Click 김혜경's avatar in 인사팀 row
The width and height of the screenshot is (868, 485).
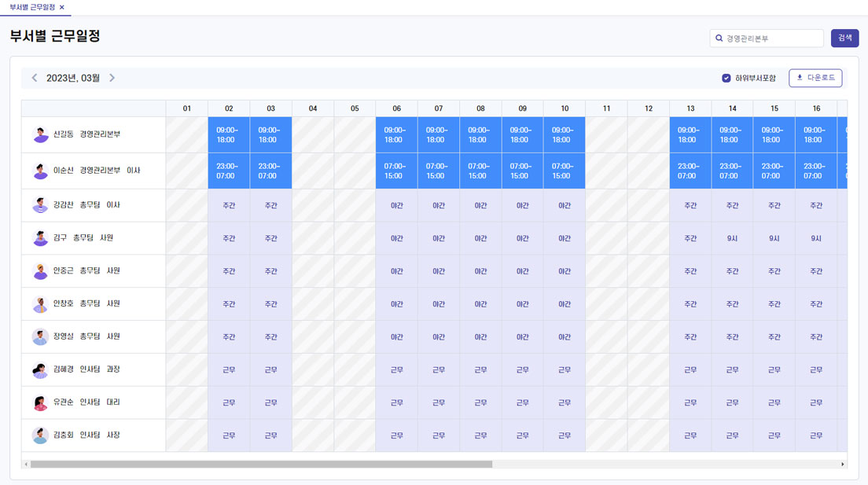point(40,369)
